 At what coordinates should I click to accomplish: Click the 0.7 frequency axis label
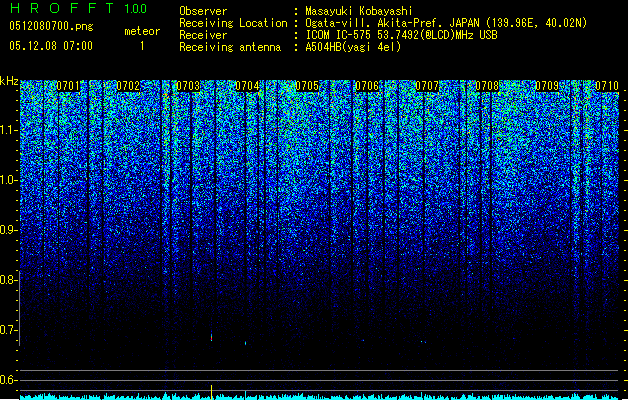pos(8,330)
